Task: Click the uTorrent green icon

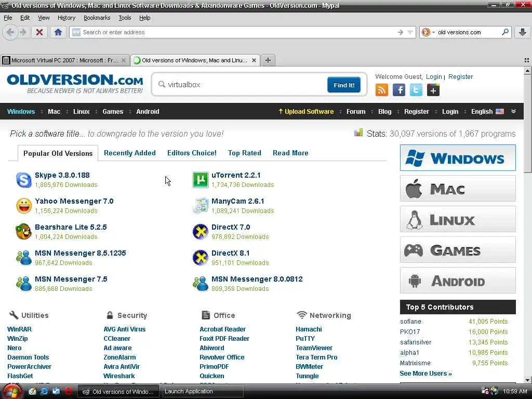Action: click(x=201, y=180)
